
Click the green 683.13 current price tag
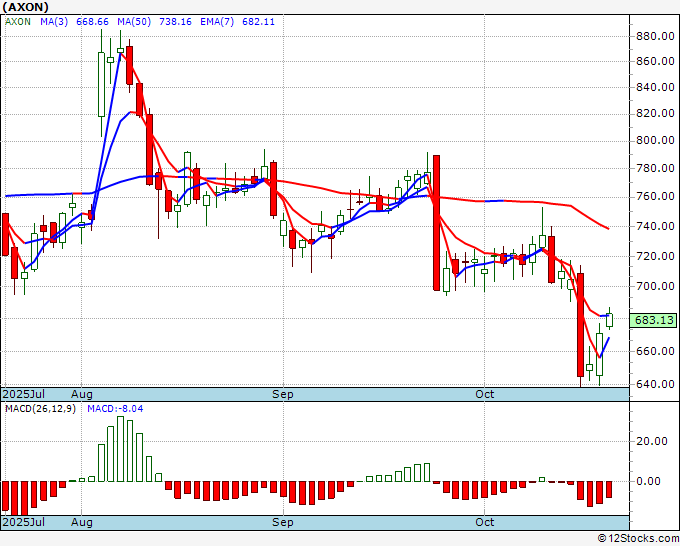pos(653,320)
